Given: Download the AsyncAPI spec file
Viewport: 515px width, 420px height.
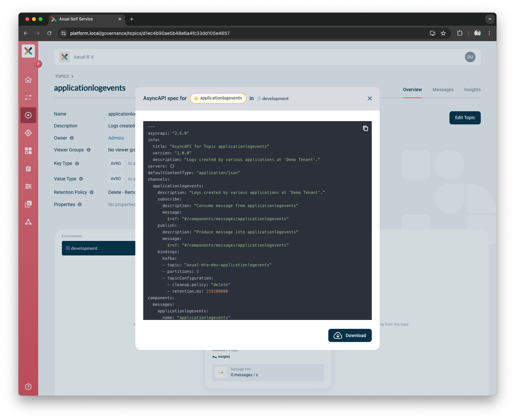Looking at the screenshot, I should (x=350, y=335).
